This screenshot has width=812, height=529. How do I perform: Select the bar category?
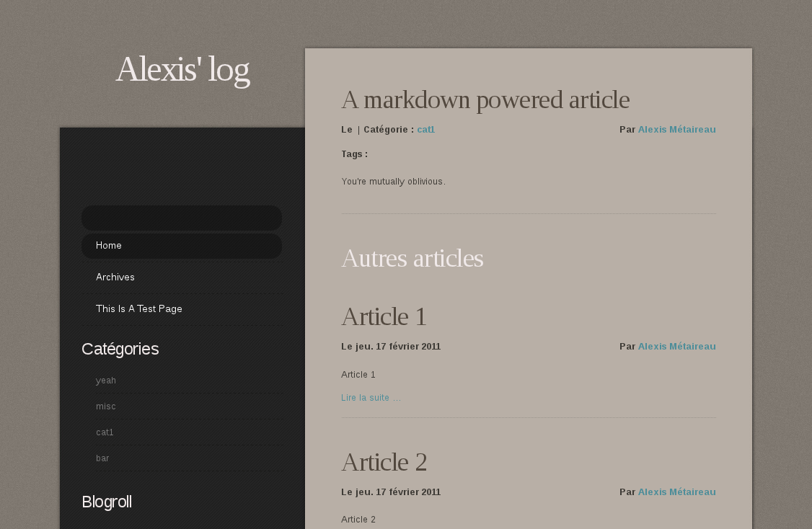coord(102,458)
